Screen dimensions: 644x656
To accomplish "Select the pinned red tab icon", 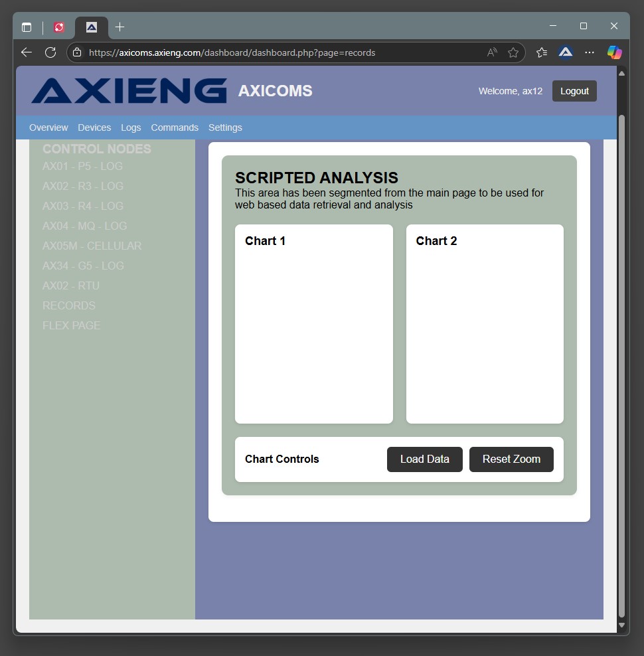I will pyautogui.click(x=59, y=27).
